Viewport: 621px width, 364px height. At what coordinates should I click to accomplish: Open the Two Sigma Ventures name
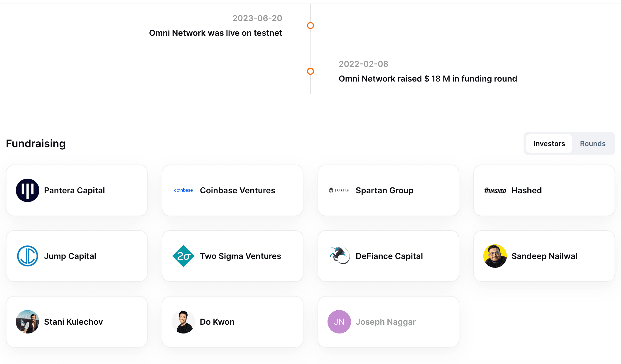click(240, 256)
